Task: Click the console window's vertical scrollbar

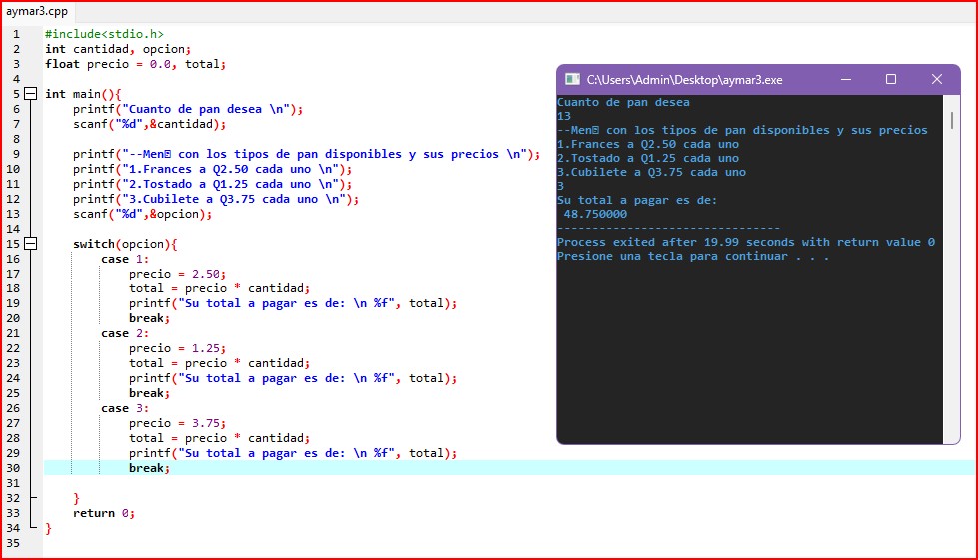Action: [x=951, y=270]
